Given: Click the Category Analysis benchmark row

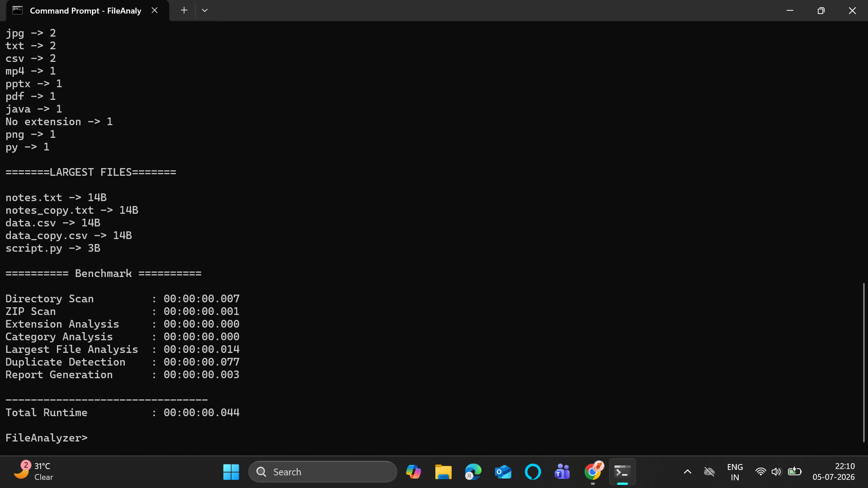Looking at the screenshot, I should 123,337.
